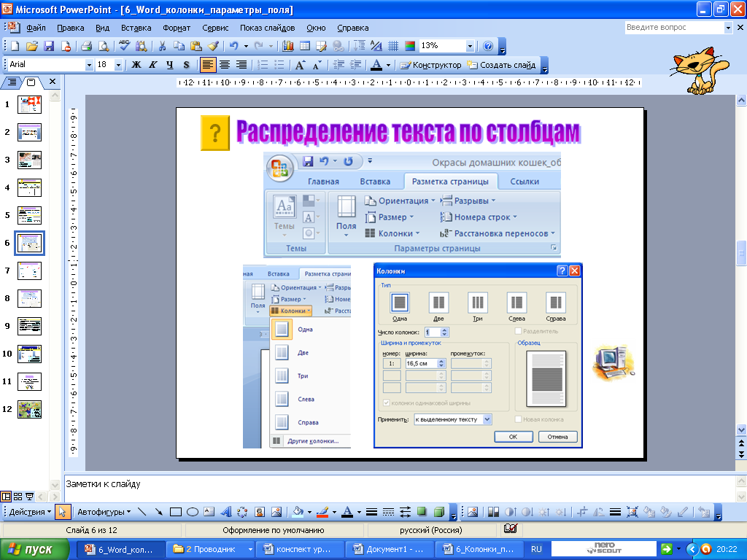This screenshot has width=747, height=560.
Task: Open the zoom percentage dropdown
Action: tap(471, 46)
